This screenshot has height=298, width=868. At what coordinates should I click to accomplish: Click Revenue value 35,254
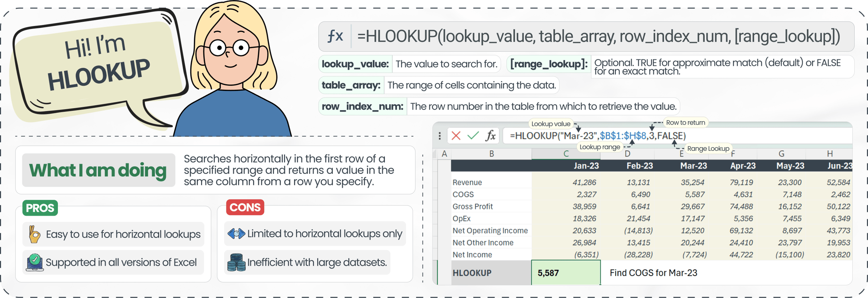pyautogui.click(x=693, y=182)
